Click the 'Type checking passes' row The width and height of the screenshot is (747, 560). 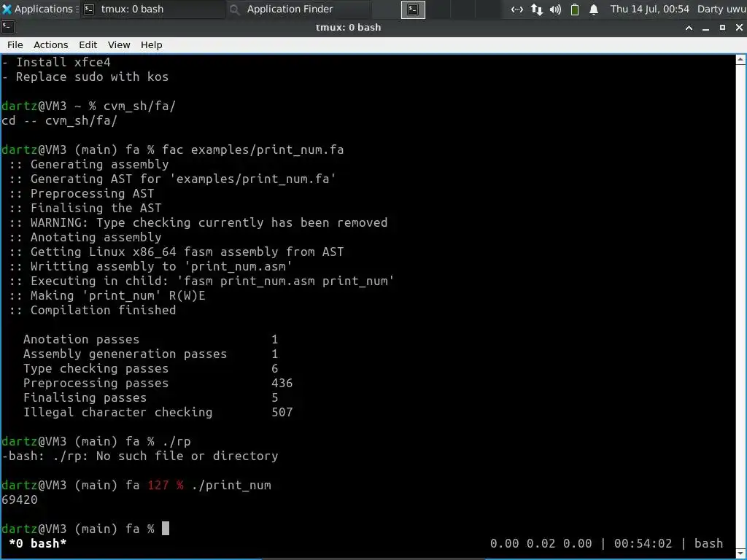tap(150, 368)
